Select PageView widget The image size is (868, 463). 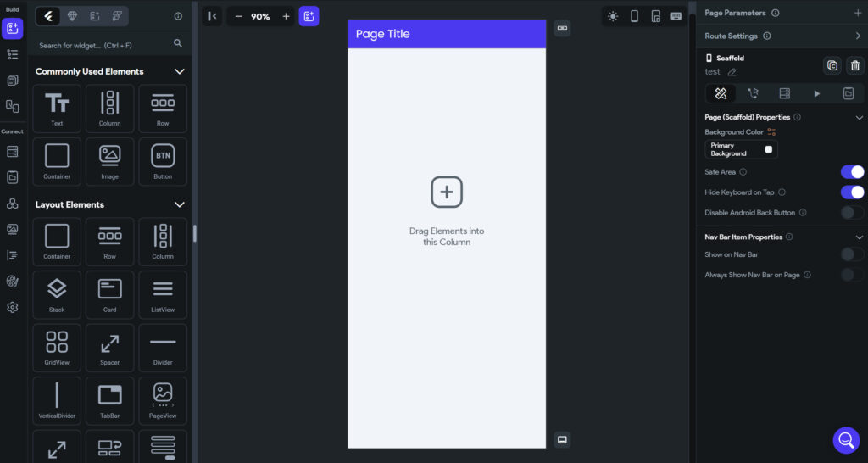tap(163, 401)
